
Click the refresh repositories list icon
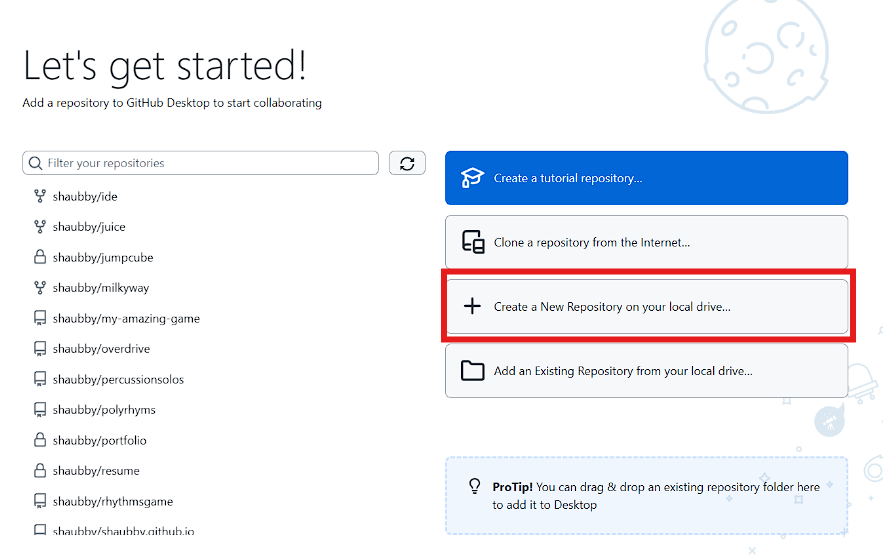tap(407, 163)
